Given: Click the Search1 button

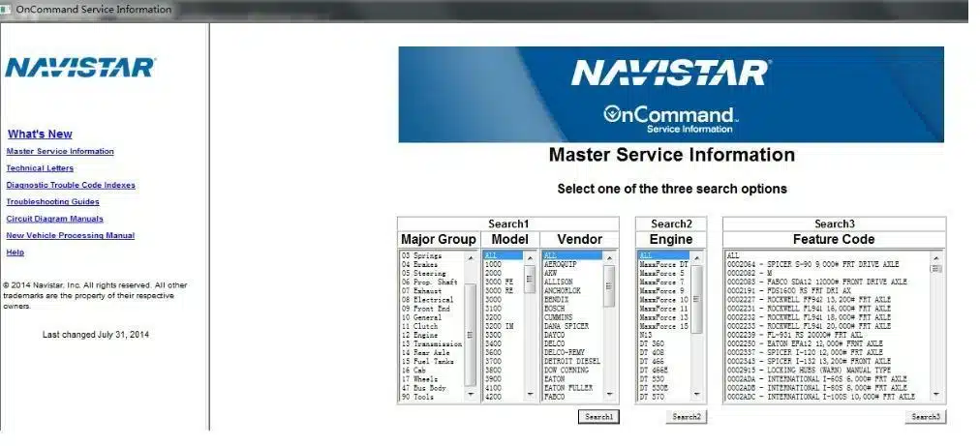Looking at the screenshot, I should (x=598, y=417).
